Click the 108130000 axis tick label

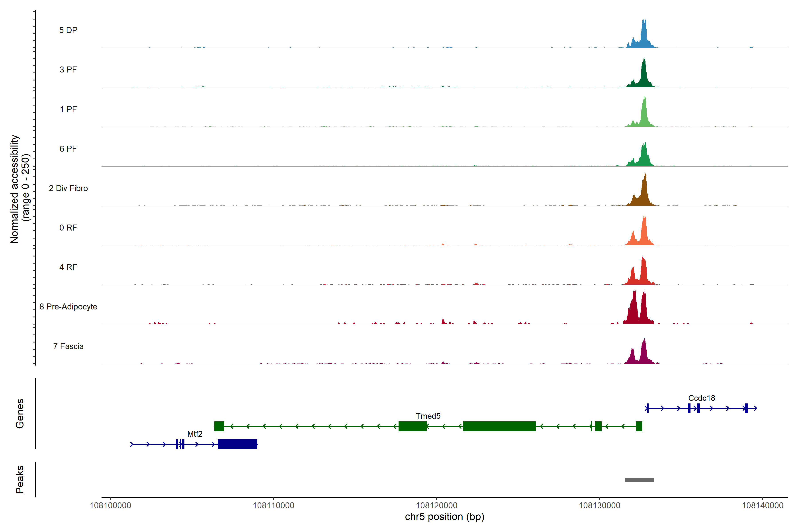(599, 506)
